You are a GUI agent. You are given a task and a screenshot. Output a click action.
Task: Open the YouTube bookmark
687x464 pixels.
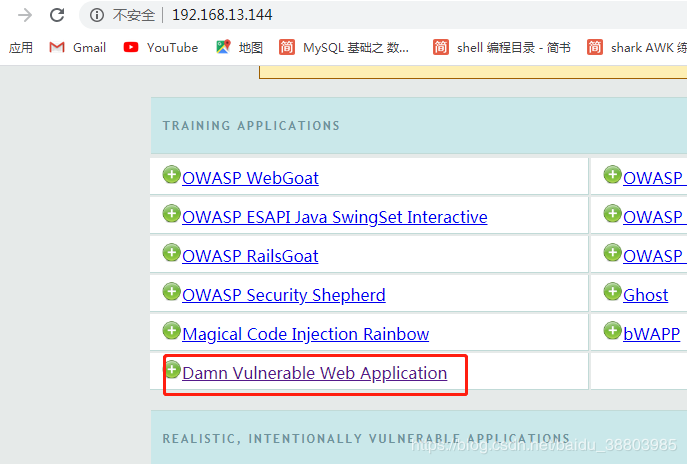(x=161, y=47)
